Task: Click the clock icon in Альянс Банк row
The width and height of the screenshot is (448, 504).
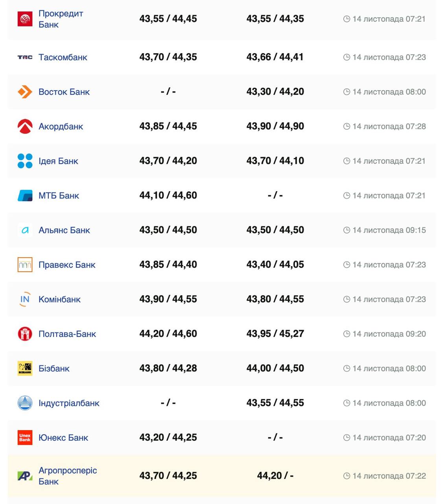Action: tap(347, 230)
